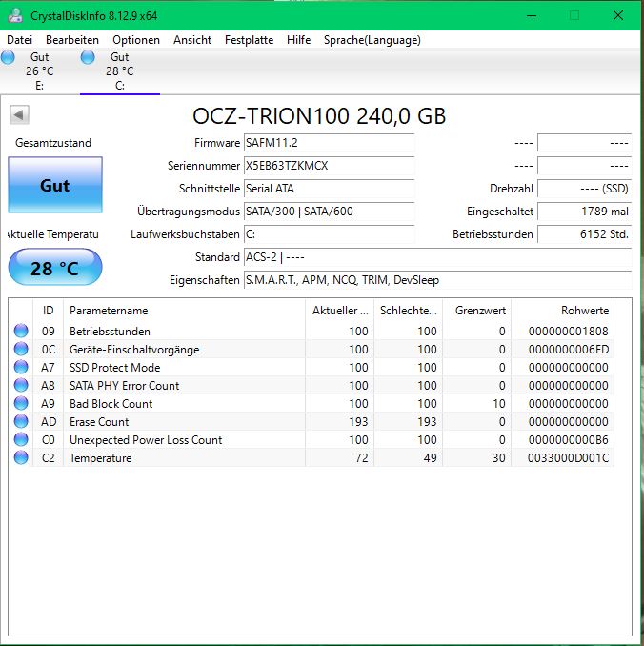Click the Laufwerksbuchstaben field C:
Viewport: 644px width, 646px height.
tap(329, 234)
